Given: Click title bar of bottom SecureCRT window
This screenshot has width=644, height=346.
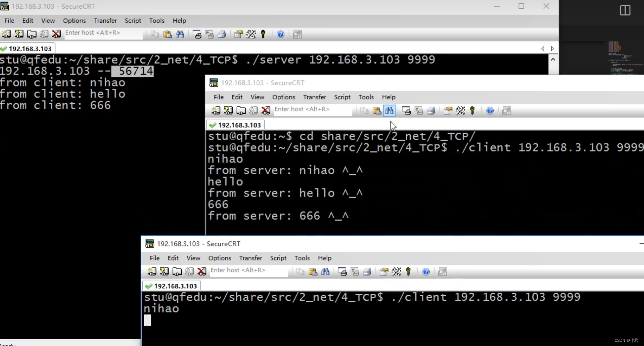Looking at the screenshot, I should [392, 244].
